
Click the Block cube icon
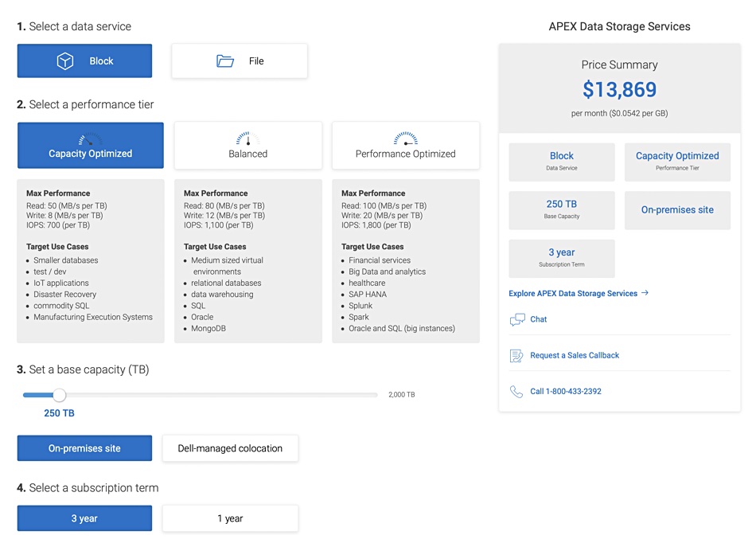point(65,61)
